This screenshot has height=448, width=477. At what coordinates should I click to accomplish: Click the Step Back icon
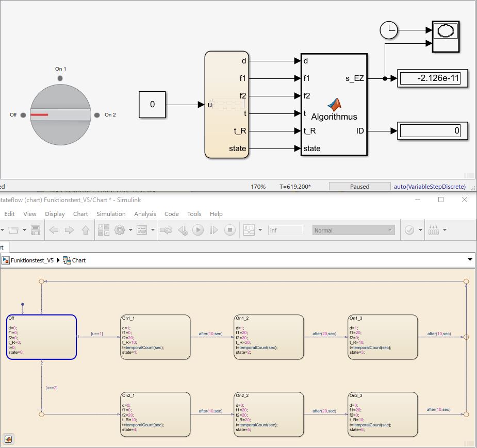point(182,230)
